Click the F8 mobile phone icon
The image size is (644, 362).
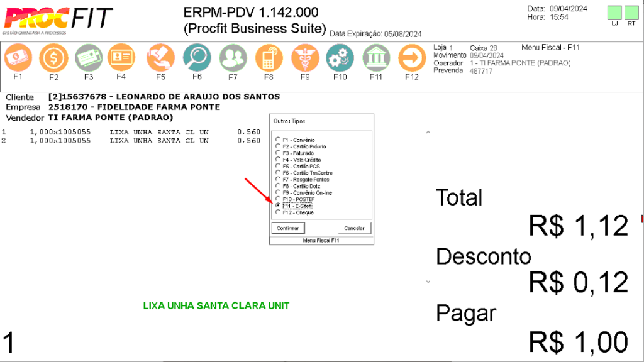click(269, 58)
